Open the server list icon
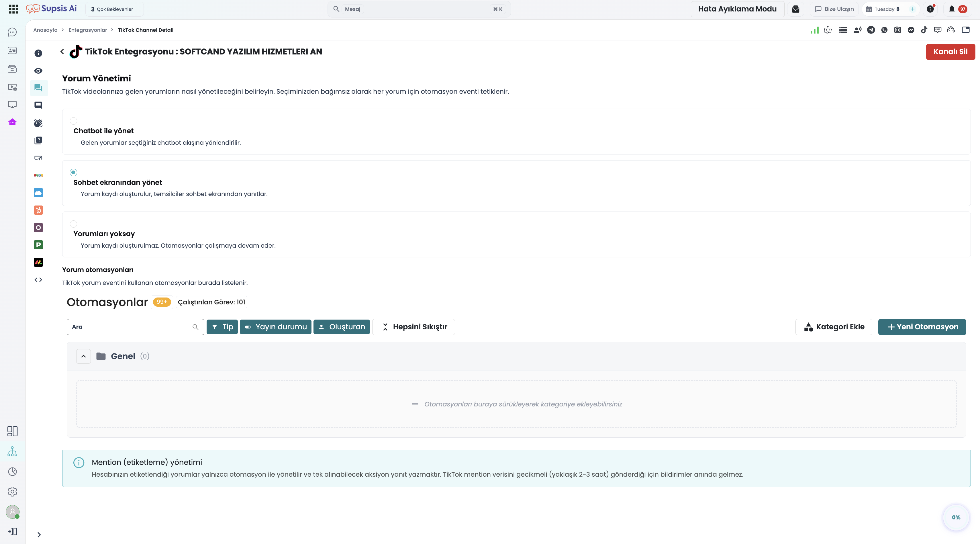980x544 pixels. pyautogui.click(x=843, y=30)
